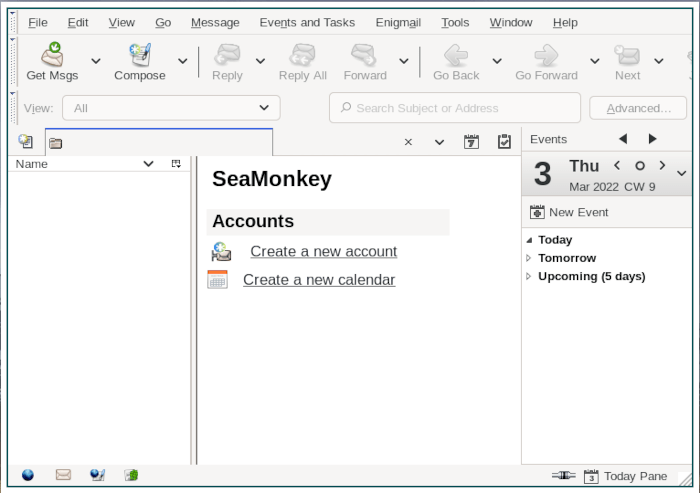
Task: Open the Window menu
Action: [x=511, y=22]
